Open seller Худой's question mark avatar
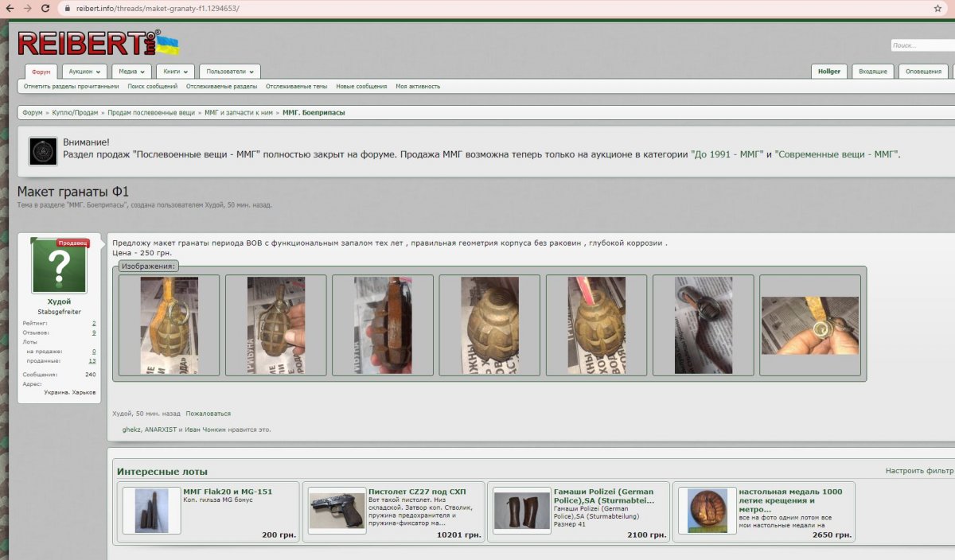The width and height of the screenshot is (955, 560). point(59,267)
